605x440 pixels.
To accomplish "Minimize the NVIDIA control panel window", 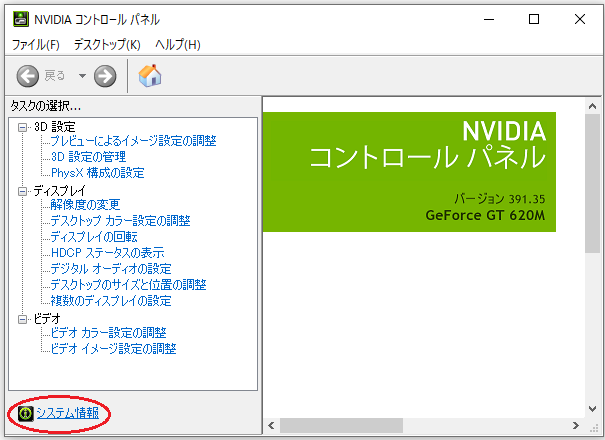I will point(489,19).
